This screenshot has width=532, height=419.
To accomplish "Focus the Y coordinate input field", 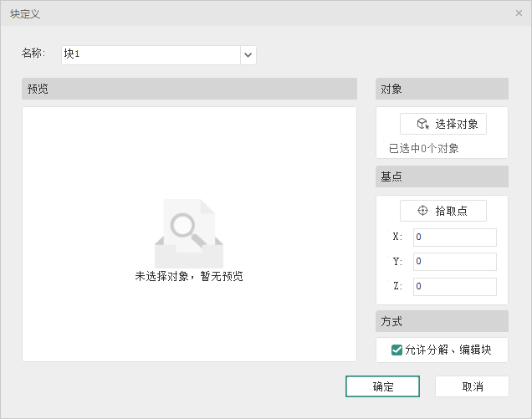I will tap(454, 262).
